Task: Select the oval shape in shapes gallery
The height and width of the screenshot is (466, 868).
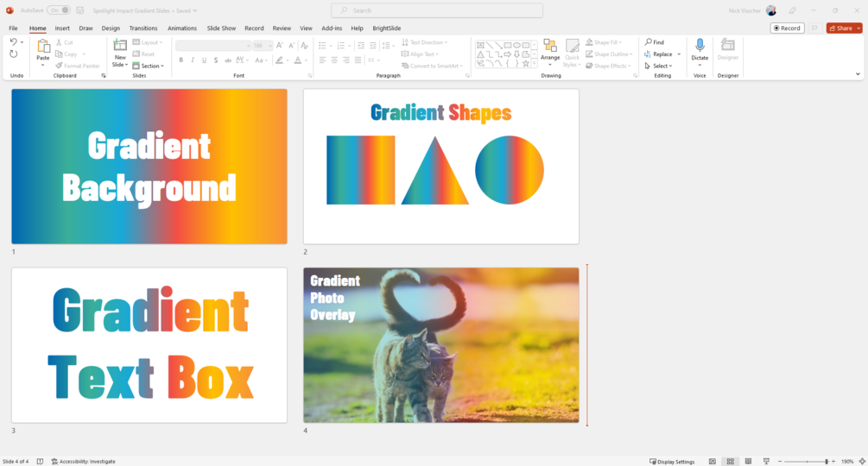Action: pos(516,46)
